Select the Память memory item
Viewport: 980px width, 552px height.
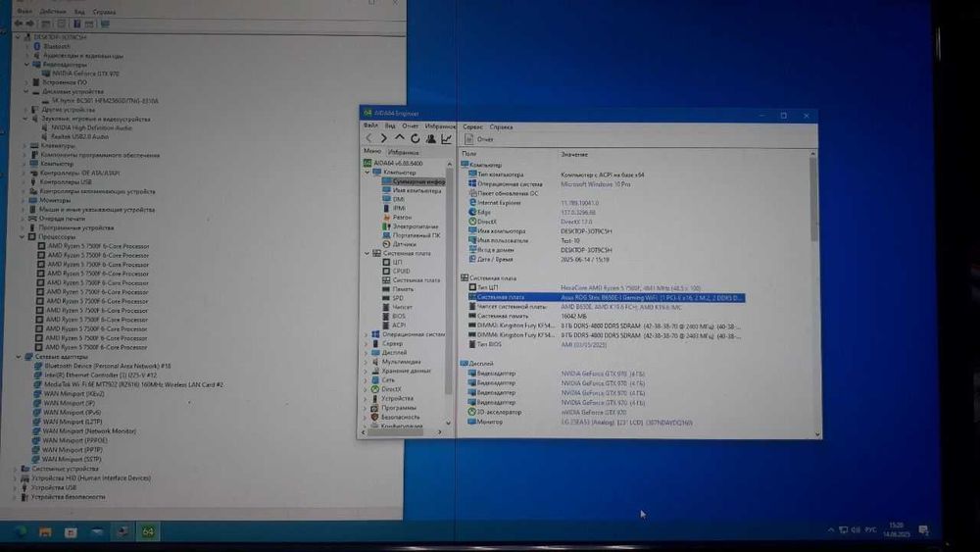pos(398,289)
